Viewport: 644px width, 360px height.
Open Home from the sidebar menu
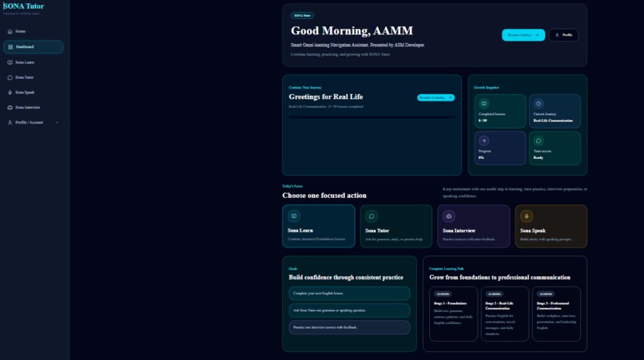[33, 31]
